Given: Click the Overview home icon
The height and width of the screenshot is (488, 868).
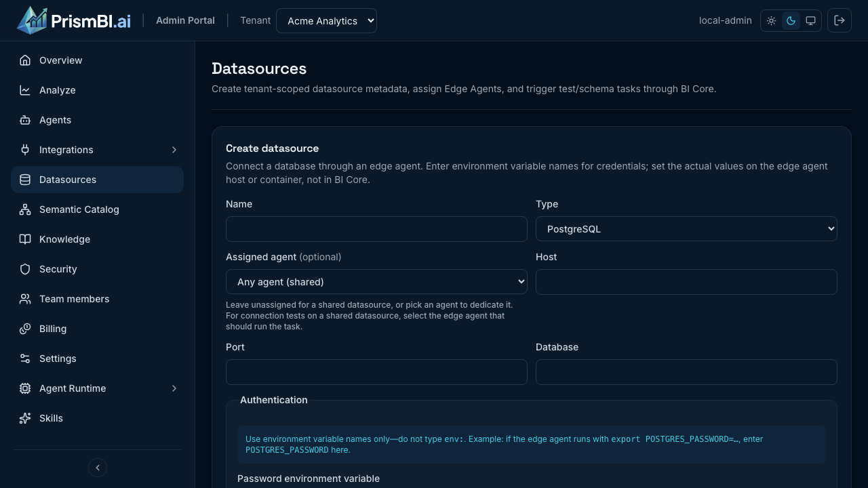Looking at the screenshot, I should click(x=25, y=60).
